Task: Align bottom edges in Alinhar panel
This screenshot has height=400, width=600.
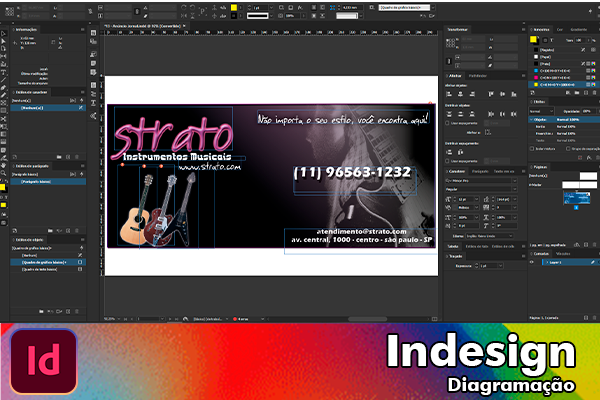Action: [x=514, y=94]
